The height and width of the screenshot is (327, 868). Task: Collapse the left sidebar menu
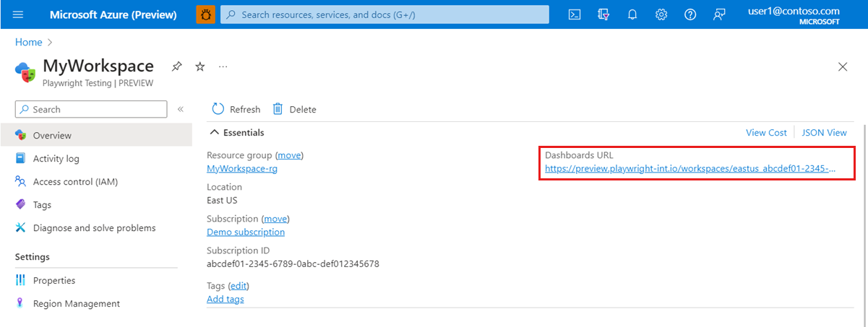point(181,109)
